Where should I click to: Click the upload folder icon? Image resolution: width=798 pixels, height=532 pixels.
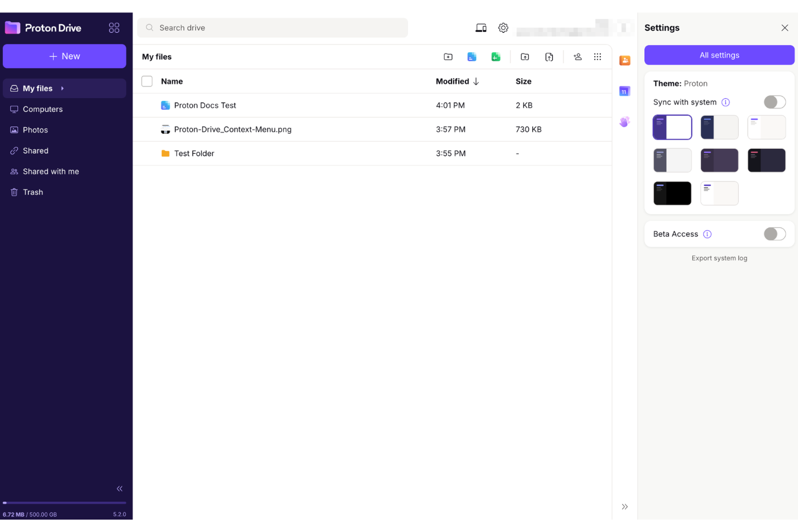pyautogui.click(x=525, y=57)
